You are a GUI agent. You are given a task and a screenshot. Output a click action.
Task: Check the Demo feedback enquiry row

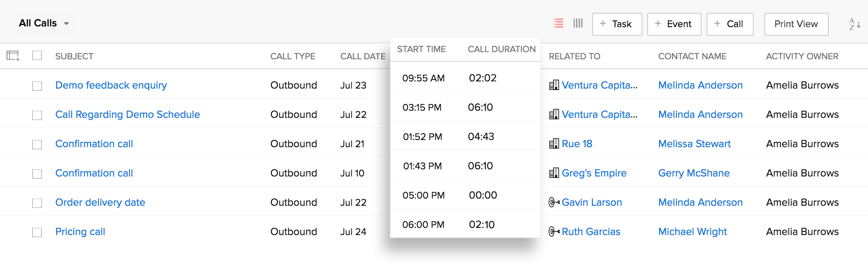coord(37,86)
